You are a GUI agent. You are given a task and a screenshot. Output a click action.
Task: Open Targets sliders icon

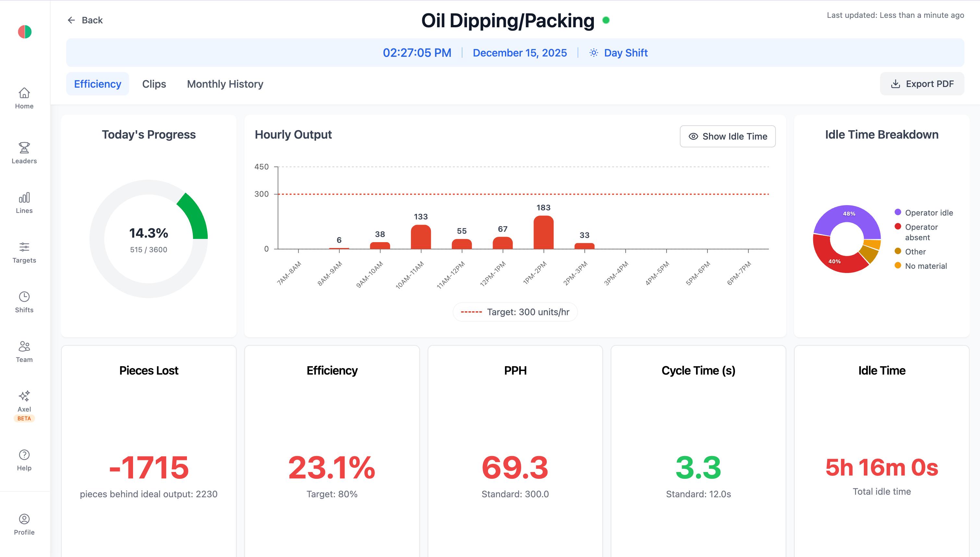pyautogui.click(x=24, y=247)
